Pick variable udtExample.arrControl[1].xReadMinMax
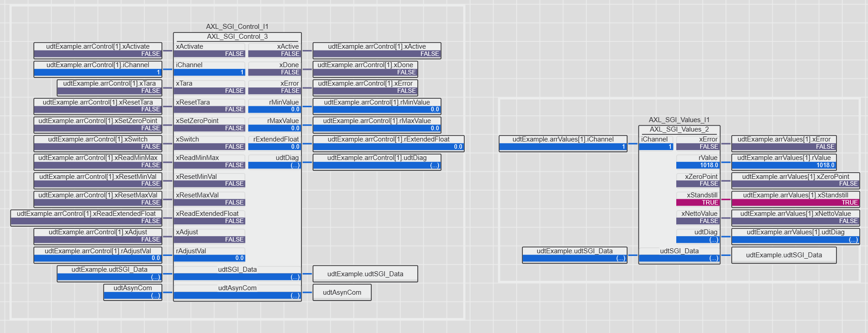This screenshot has width=868, height=333. (98, 162)
